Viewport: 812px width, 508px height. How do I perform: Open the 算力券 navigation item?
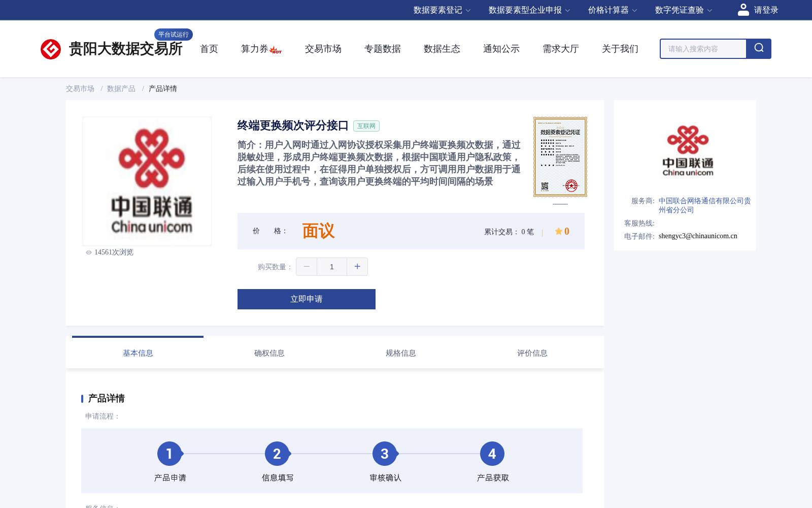pyautogui.click(x=254, y=49)
